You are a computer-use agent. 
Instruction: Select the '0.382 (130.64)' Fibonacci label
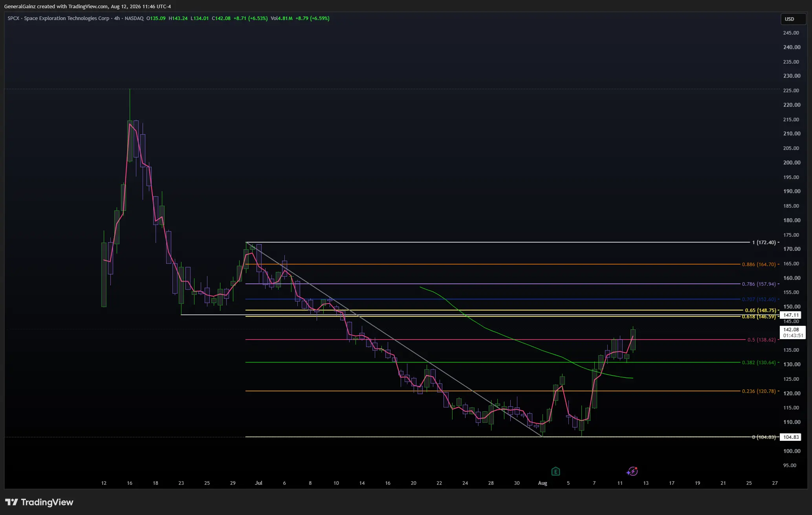click(x=759, y=363)
